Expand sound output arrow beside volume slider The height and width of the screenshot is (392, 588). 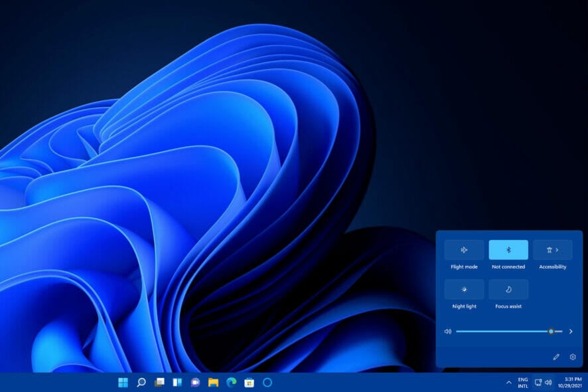(x=571, y=331)
